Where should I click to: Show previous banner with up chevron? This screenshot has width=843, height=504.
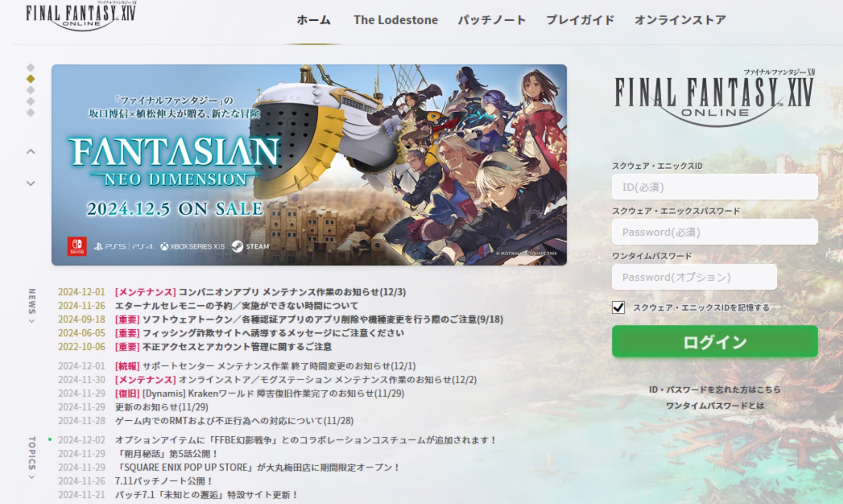point(31,151)
